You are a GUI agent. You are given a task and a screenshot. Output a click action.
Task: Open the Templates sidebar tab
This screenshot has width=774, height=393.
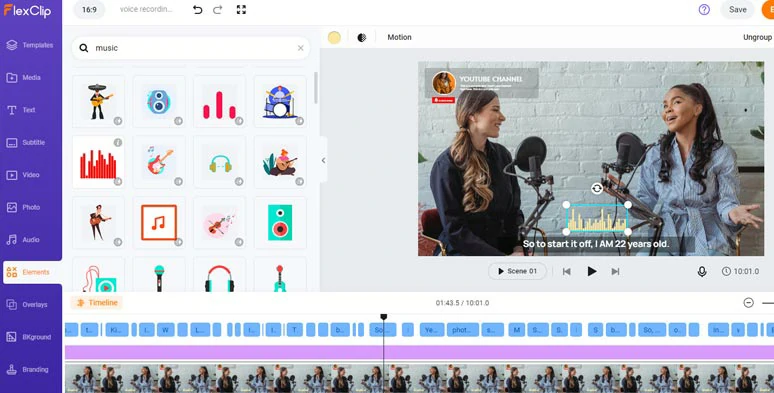[x=31, y=45]
